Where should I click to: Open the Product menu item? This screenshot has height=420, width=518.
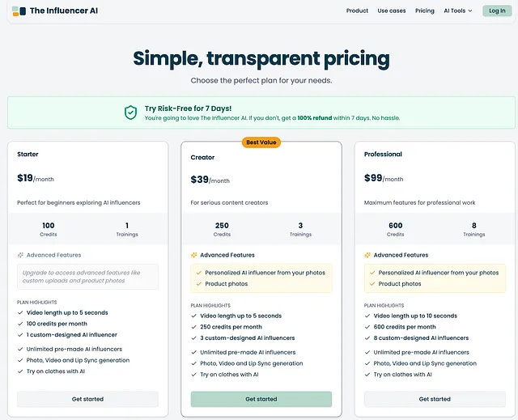pos(357,11)
